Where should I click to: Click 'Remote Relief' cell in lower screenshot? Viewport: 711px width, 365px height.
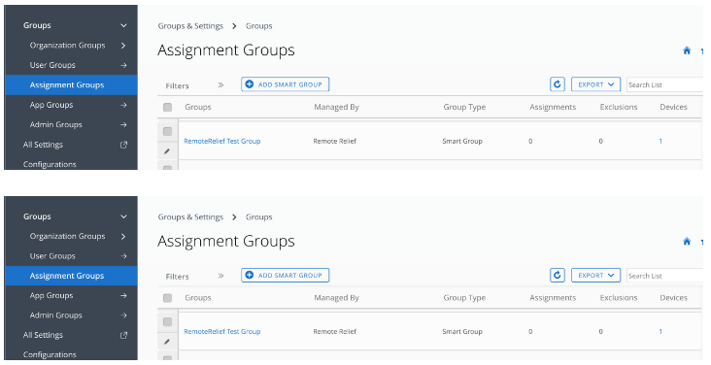coord(335,332)
